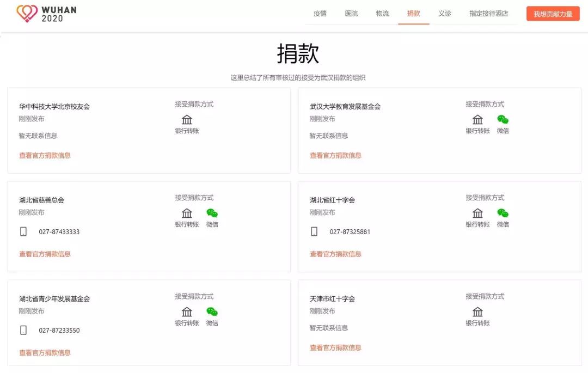The image size is (588, 373).
Task: Select the WeChat icon on 武汉大学教育发展基金会 card
Action: (x=502, y=119)
